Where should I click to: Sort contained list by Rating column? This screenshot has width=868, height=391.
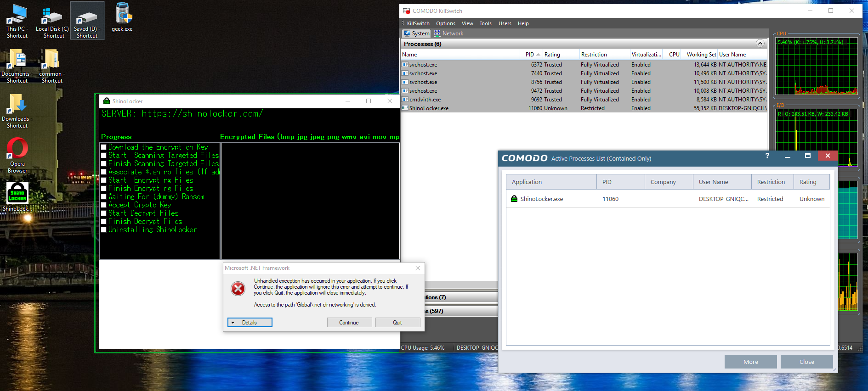pos(811,182)
